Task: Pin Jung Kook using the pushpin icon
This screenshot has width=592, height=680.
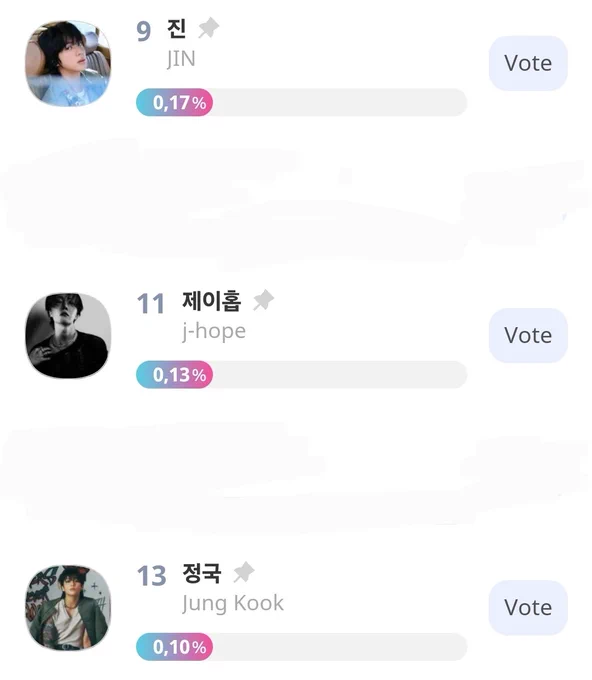Action: [244, 572]
